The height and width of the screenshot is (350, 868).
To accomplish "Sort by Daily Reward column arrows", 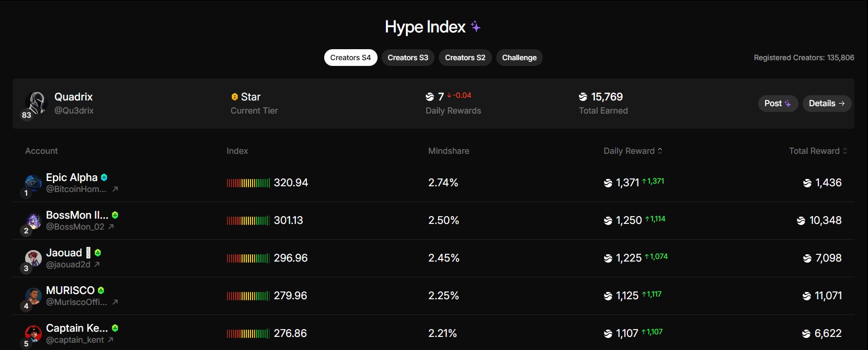I will tap(660, 151).
